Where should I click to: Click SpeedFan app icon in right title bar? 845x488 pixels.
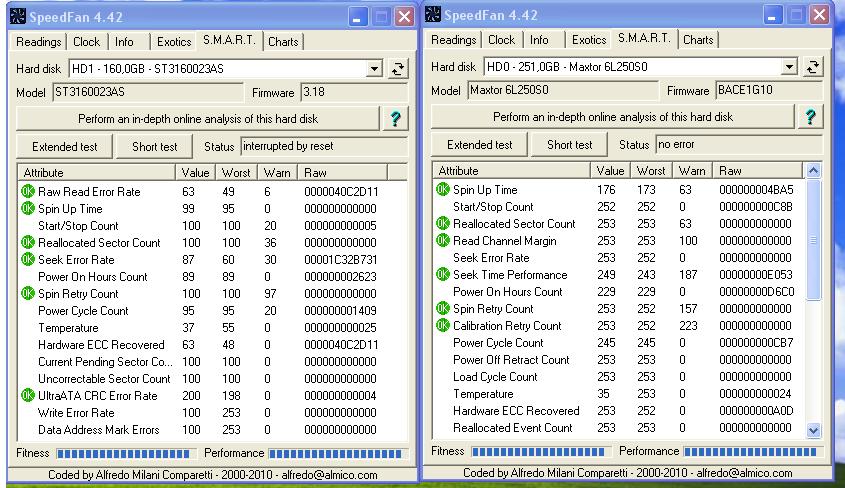click(x=433, y=15)
